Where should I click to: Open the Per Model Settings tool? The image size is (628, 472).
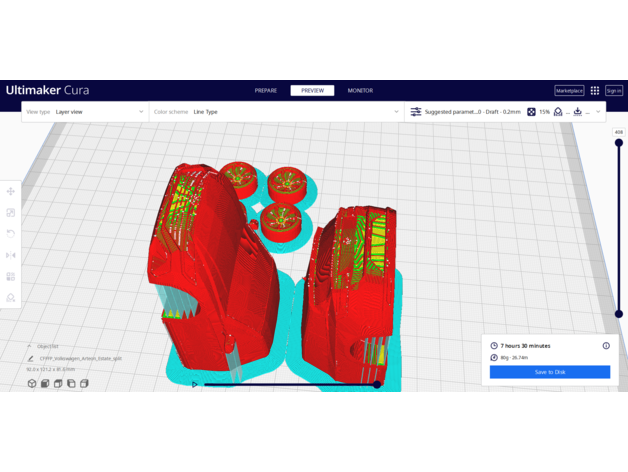point(11,276)
